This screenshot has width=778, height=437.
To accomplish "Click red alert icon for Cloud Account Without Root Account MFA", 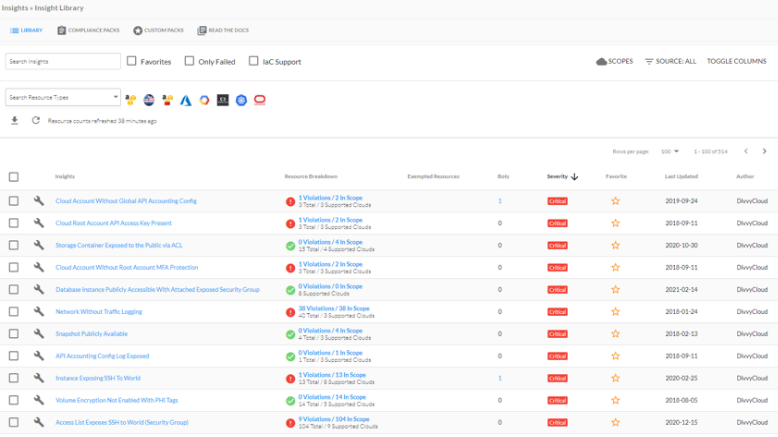I will pyautogui.click(x=290, y=268).
